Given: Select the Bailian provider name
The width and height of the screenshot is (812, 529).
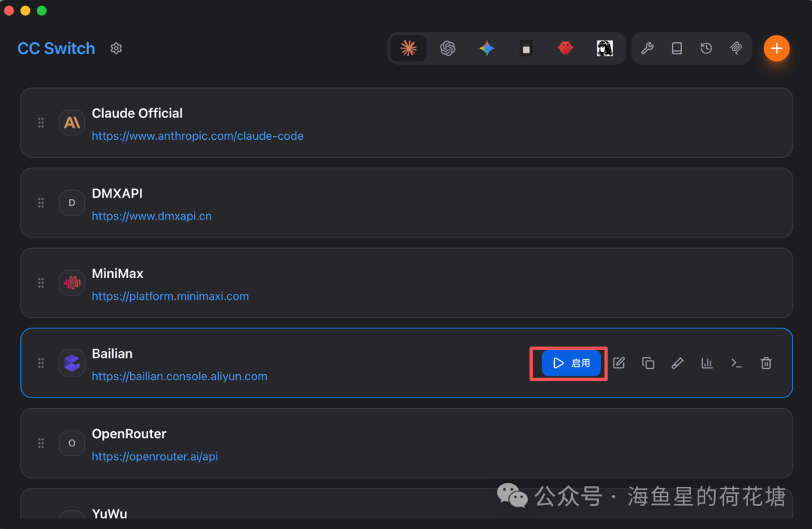Looking at the screenshot, I should [x=112, y=353].
